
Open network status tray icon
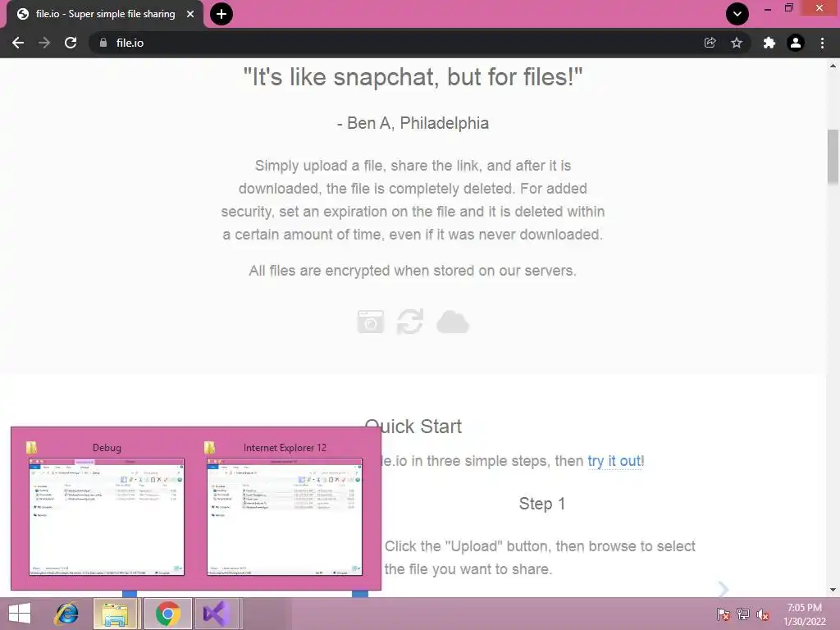pos(743,614)
